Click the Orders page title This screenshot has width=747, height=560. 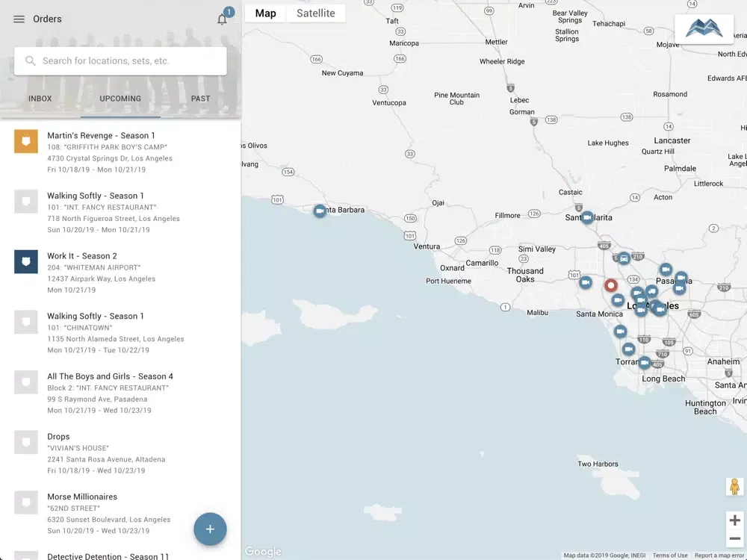(x=47, y=19)
